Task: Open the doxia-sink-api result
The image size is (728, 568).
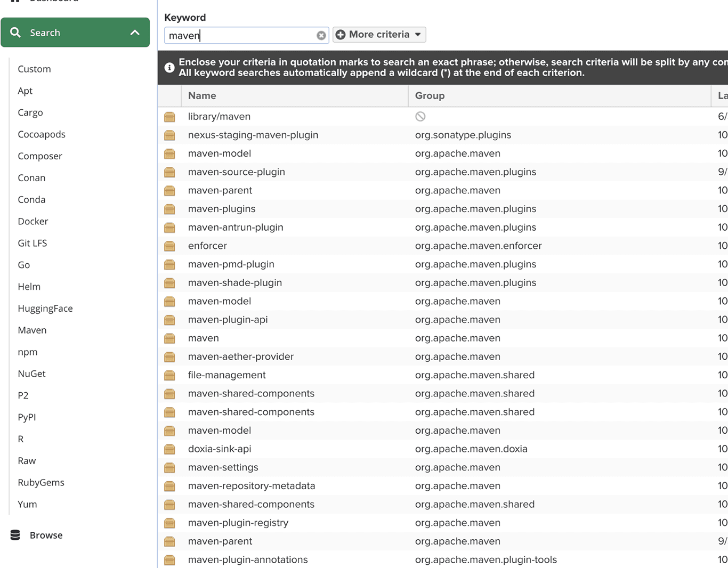Action: click(x=220, y=449)
